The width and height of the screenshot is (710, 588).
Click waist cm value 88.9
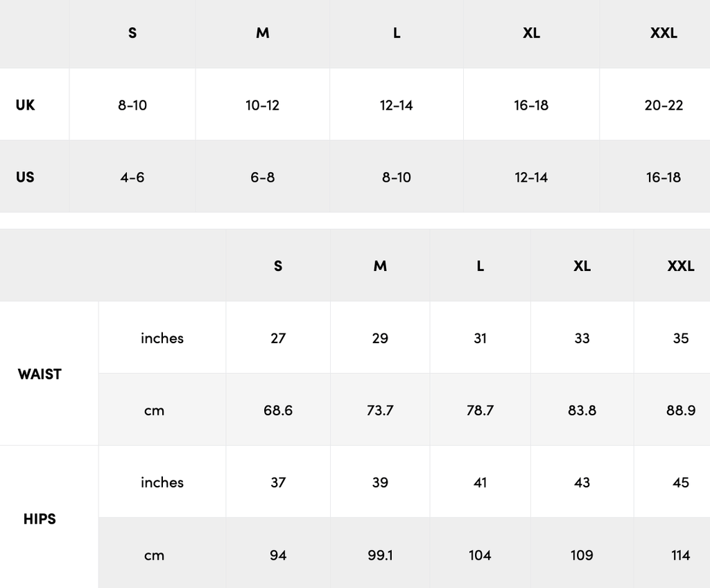[x=681, y=410]
